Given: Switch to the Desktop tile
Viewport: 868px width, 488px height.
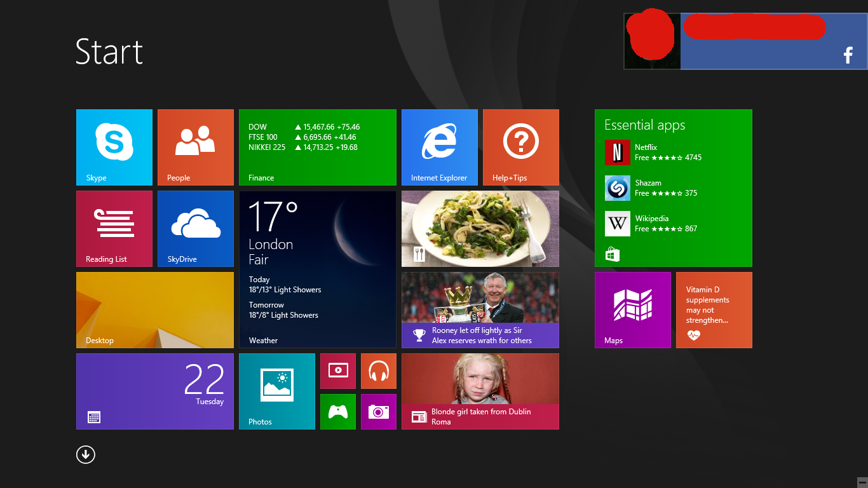Looking at the screenshot, I should click(155, 310).
